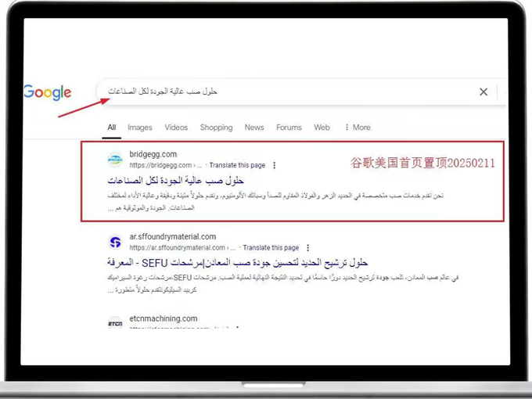Open bridgegg.com result three-dot menu

[274, 165]
